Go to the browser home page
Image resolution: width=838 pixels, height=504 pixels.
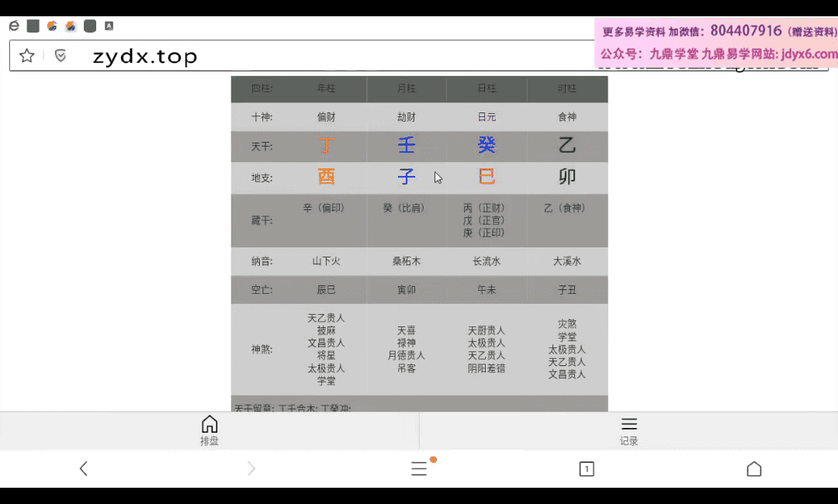(x=753, y=468)
